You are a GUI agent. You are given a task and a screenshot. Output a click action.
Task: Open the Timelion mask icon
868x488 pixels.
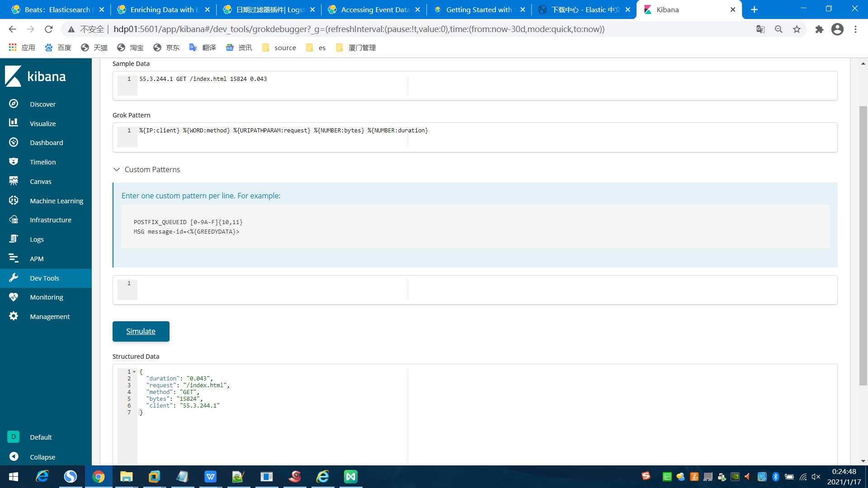tap(14, 162)
